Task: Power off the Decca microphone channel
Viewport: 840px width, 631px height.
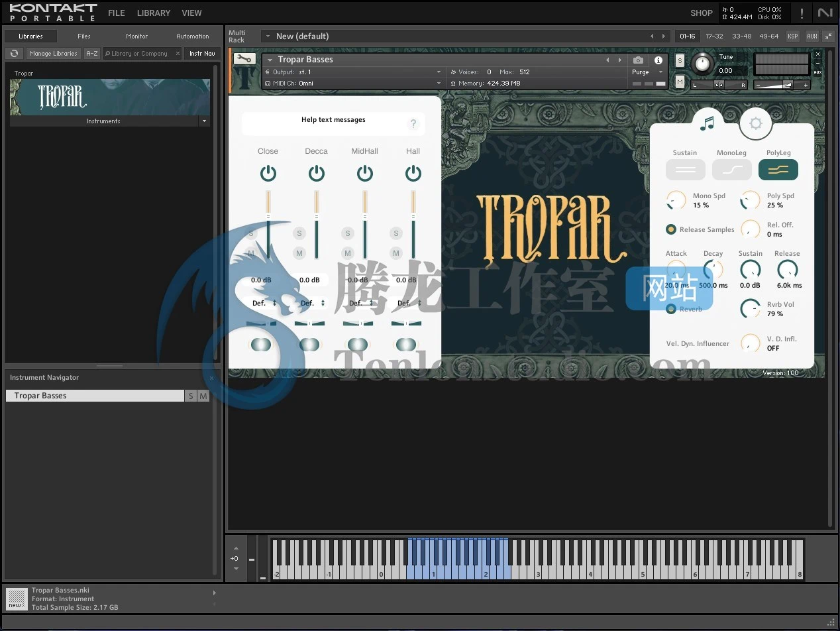Action: (x=316, y=172)
